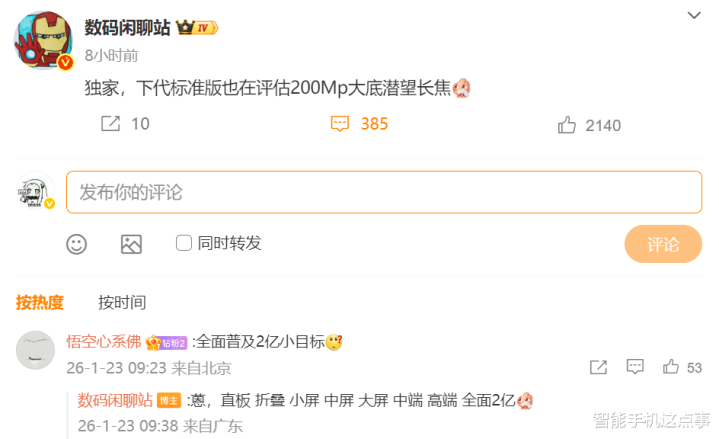Like the comment with 53 likes
The height and width of the screenshot is (439, 719).
671,367
